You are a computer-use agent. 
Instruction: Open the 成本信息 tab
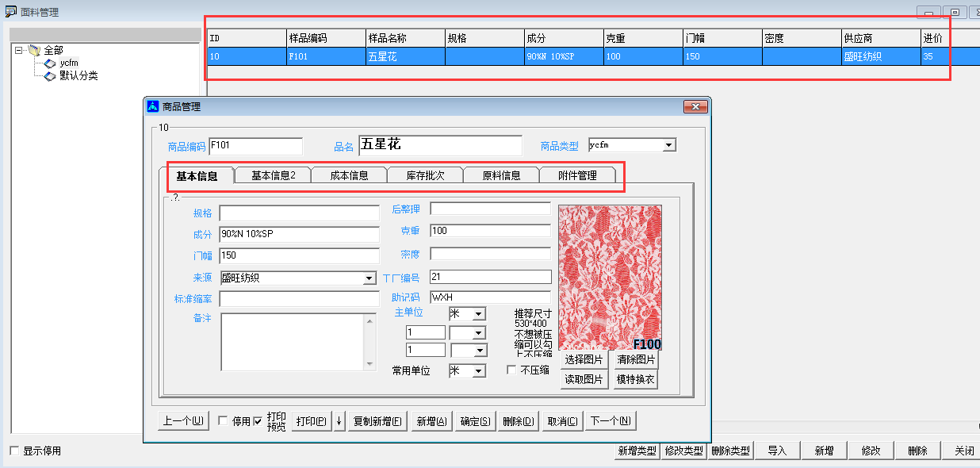(x=349, y=175)
